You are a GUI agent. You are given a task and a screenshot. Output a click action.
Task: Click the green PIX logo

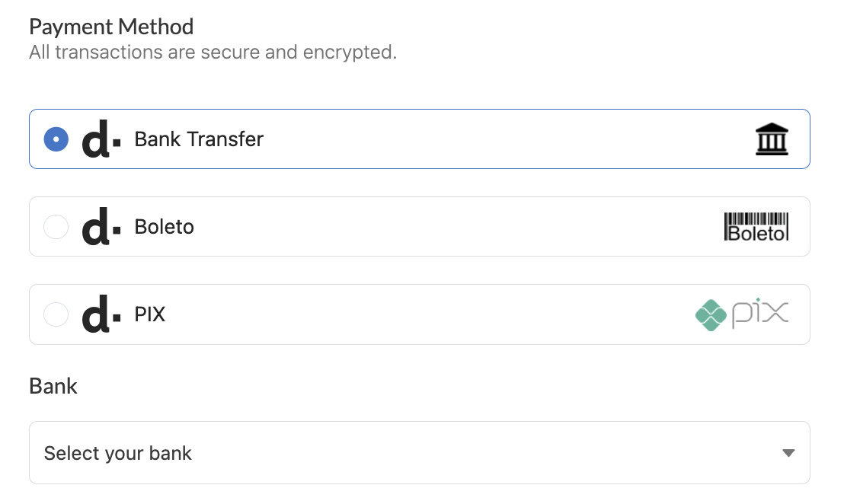point(742,314)
